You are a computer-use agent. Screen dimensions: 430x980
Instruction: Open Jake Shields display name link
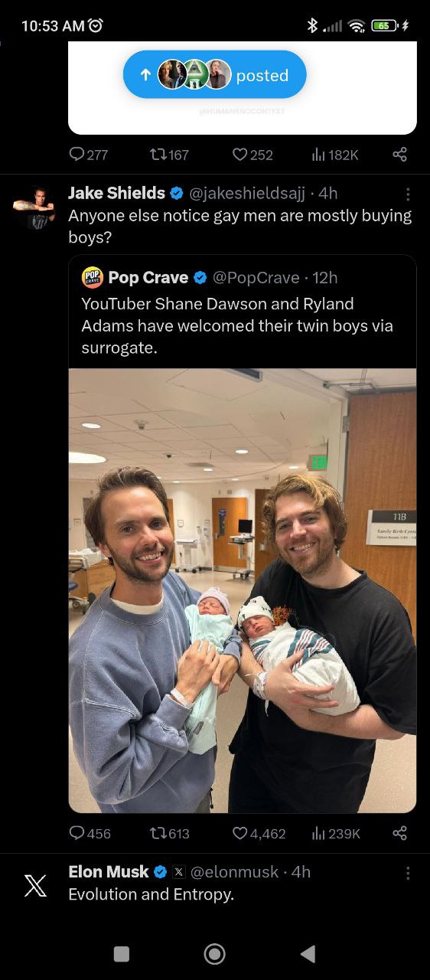click(117, 193)
